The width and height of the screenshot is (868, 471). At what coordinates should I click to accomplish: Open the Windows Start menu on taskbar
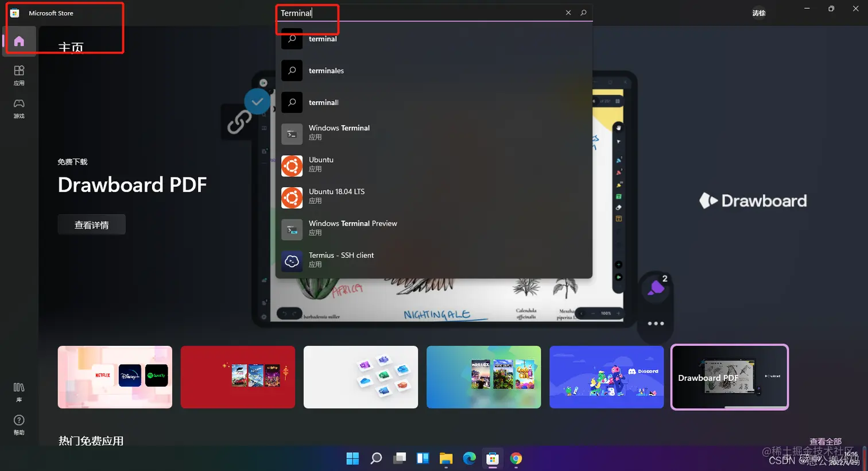tap(352, 458)
